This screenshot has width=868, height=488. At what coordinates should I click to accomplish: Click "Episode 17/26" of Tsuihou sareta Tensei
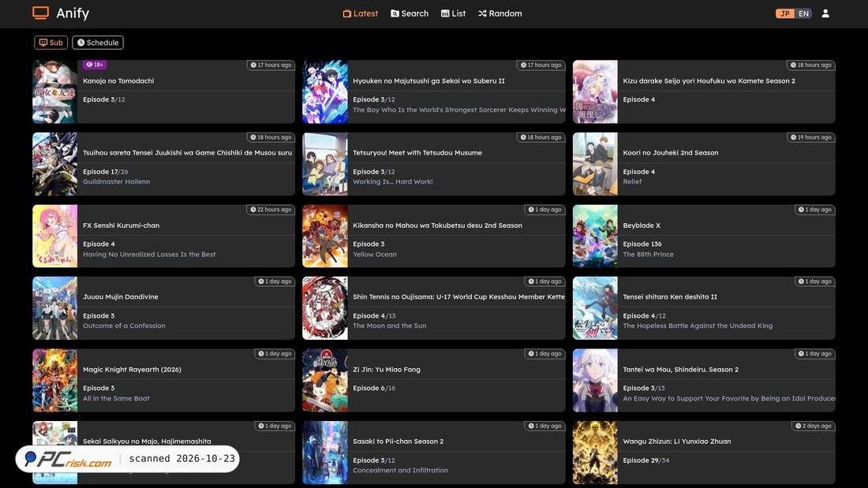[x=105, y=172]
